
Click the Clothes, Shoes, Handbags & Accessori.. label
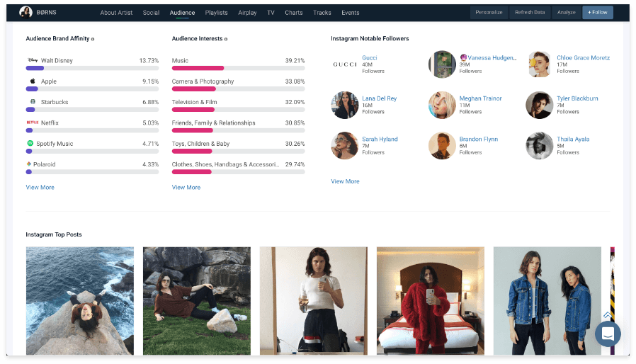pyautogui.click(x=225, y=164)
